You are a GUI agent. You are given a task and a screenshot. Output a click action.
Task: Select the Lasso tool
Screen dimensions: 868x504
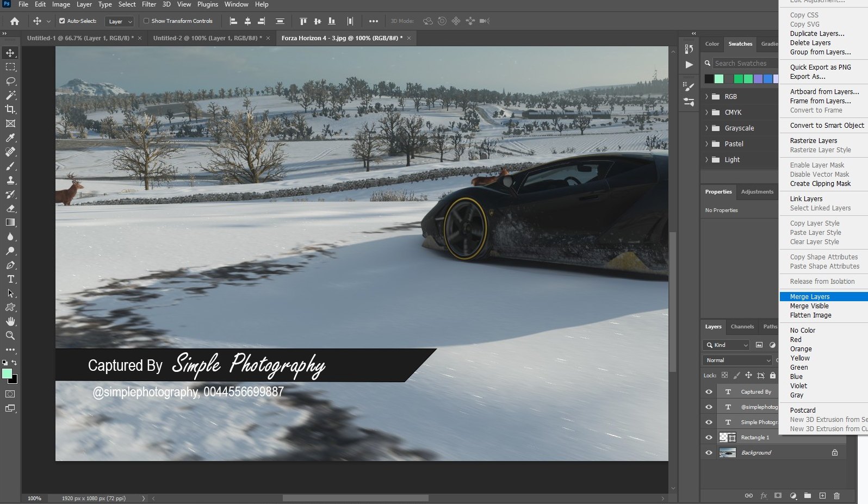point(10,81)
